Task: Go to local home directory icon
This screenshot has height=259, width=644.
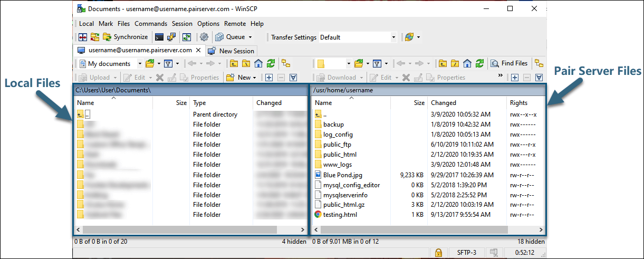Action: (x=258, y=64)
